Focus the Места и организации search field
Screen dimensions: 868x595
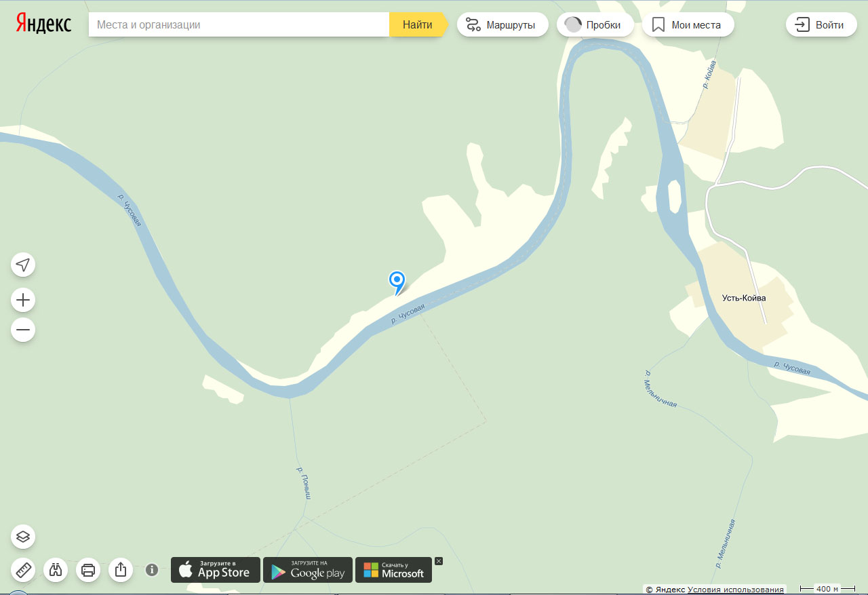point(239,24)
